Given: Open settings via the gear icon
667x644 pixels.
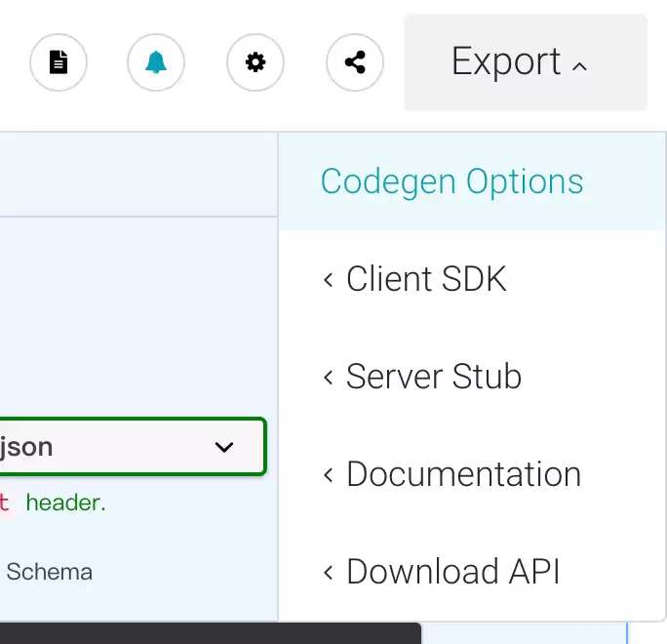Looking at the screenshot, I should tap(255, 62).
